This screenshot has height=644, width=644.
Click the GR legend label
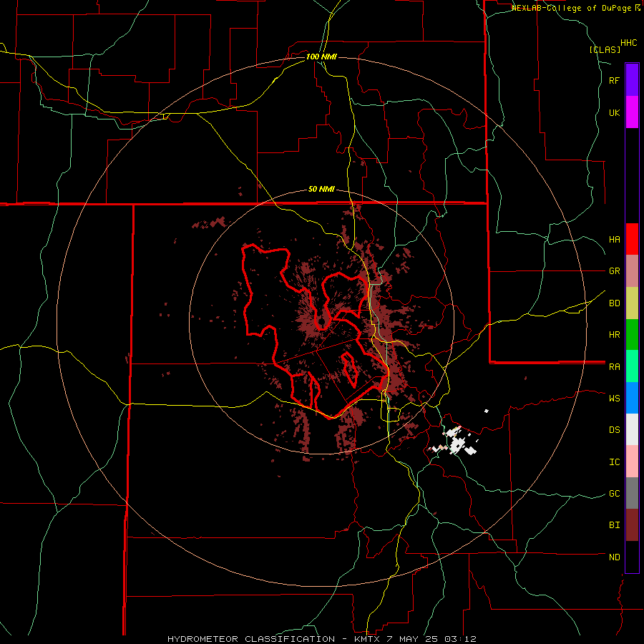click(x=614, y=271)
